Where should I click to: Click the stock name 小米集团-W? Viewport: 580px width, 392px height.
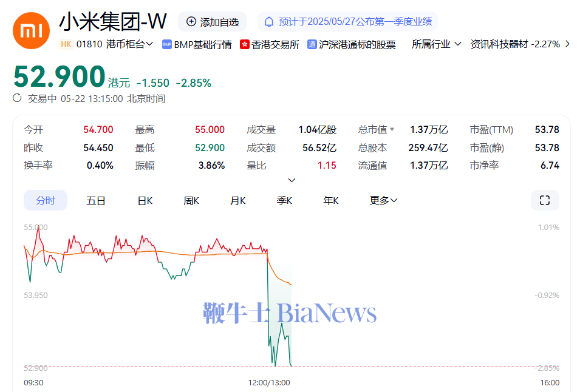(113, 21)
